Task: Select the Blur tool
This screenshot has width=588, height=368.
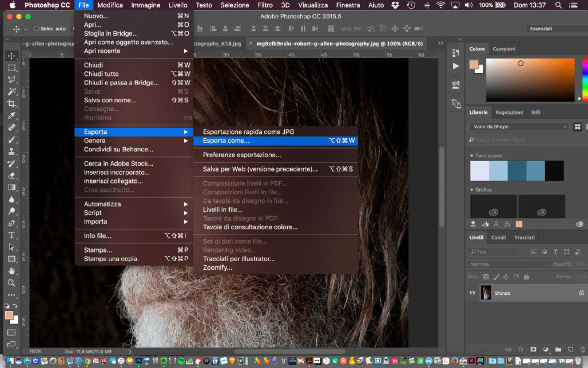Action: pyautogui.click(x=11, y=200)
